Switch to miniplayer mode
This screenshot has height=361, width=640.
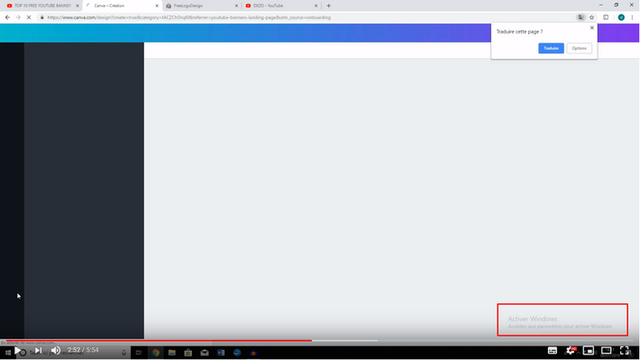click(x=588, y=350)
